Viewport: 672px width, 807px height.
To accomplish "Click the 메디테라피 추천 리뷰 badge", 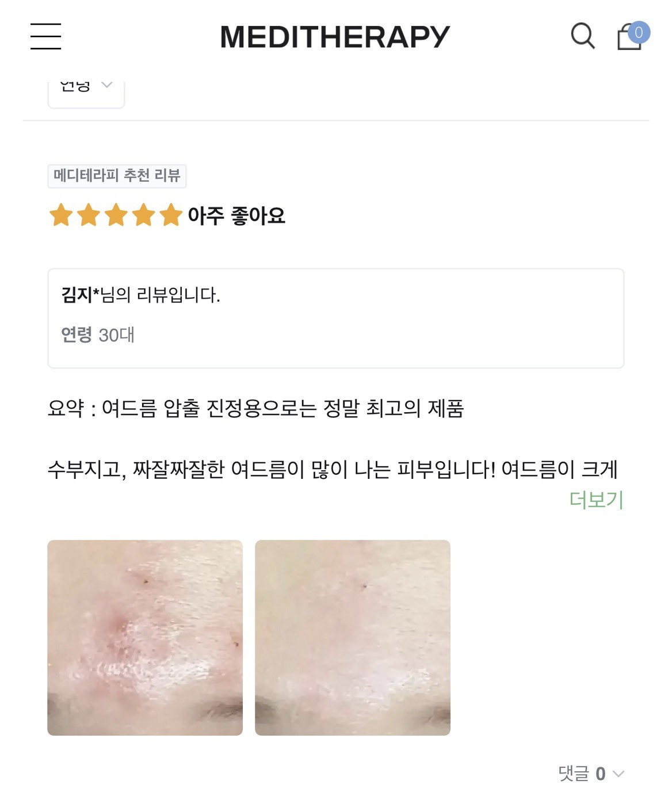I will pyautogui.click(x=117, y=176).
